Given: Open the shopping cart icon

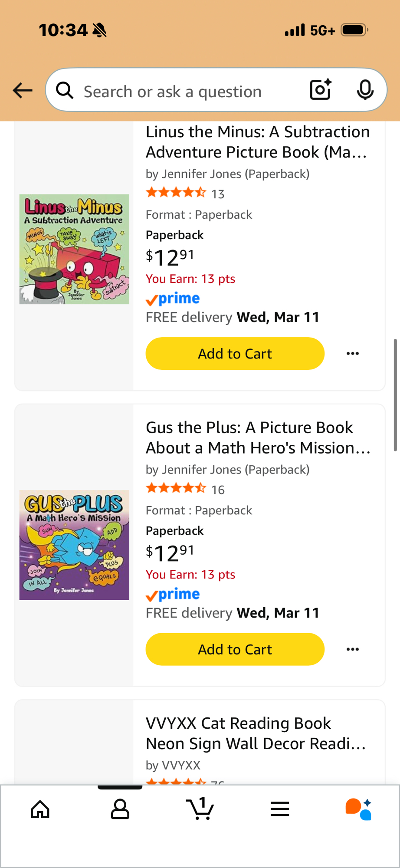Looking at the screenshot, I should [x=200, y=809].
